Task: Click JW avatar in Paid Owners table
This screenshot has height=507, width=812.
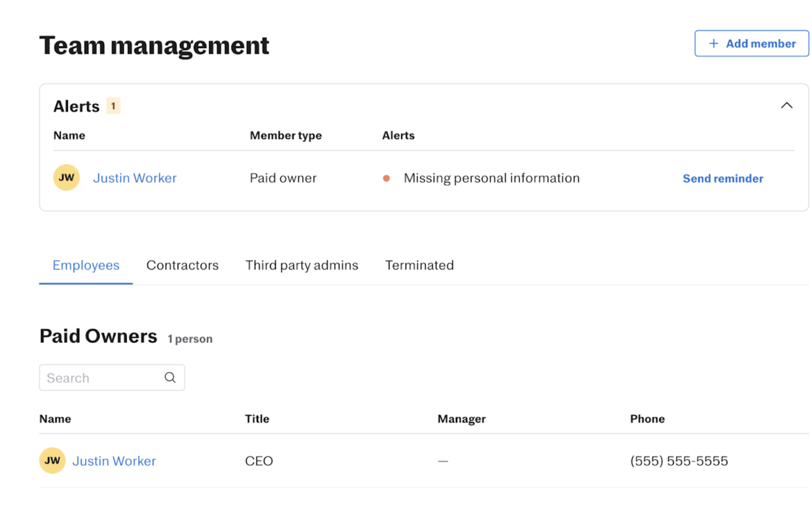Action: (52, 461)
